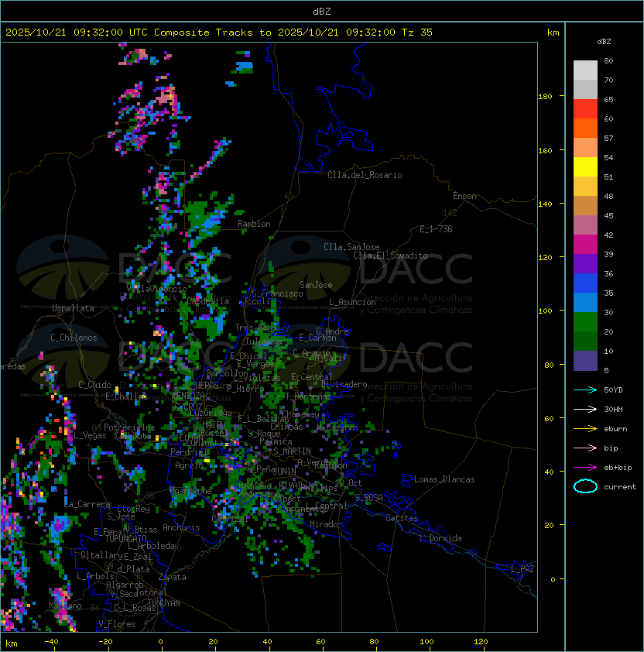Click the L_Dormida map label
Screen dimensions: 644x652
[440, 538]
